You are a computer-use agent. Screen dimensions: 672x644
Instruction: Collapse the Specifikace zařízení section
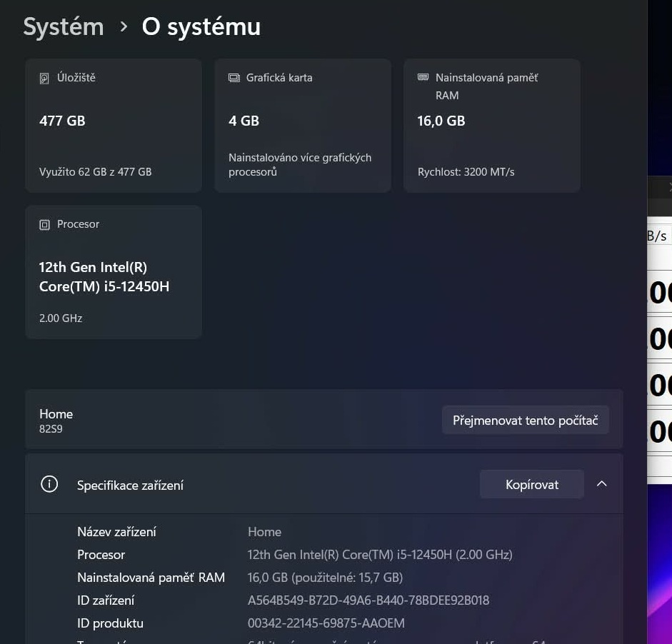[x=601, y=483]
